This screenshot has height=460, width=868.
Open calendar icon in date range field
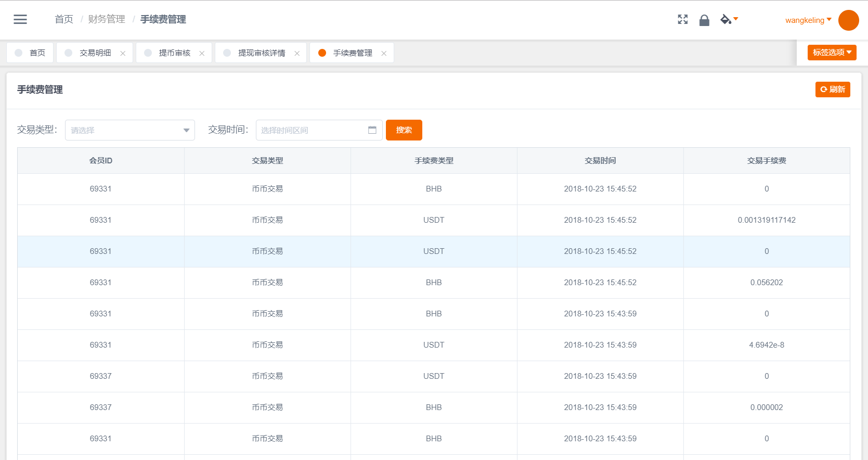click(372, 130)
